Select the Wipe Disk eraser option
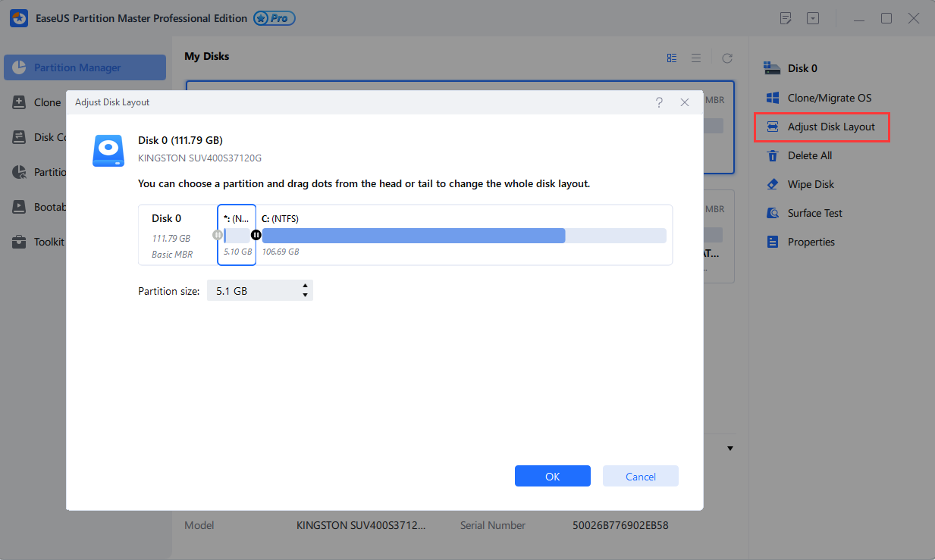This screenshot has width=935, height=560. pos(773,184)
